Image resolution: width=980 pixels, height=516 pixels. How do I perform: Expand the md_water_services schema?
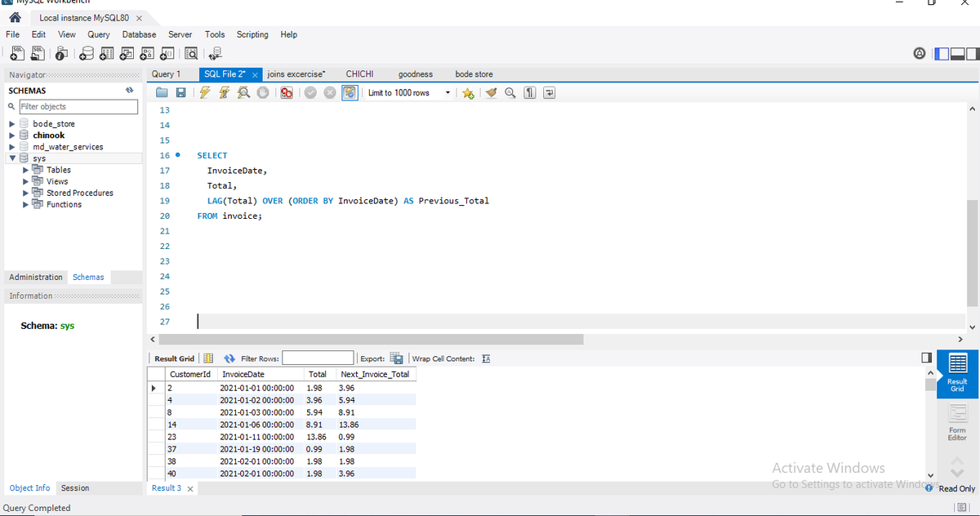pos(11,147)
